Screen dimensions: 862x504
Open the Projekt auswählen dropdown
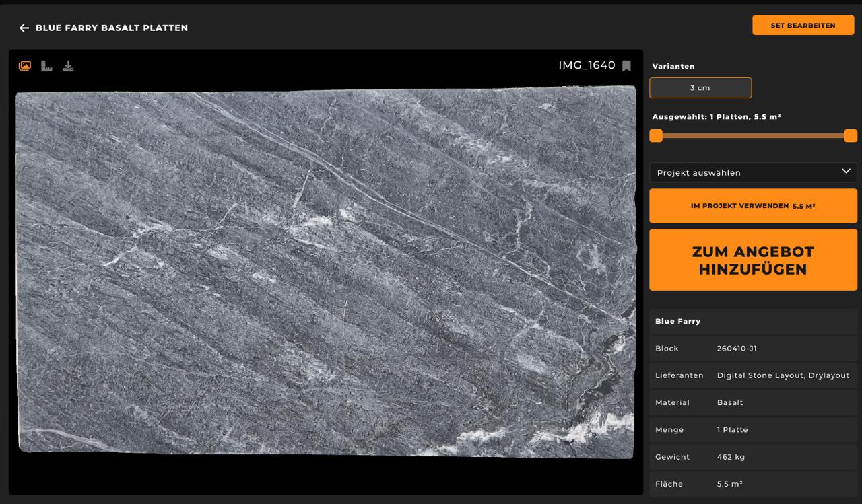click(x=752, y=172)
